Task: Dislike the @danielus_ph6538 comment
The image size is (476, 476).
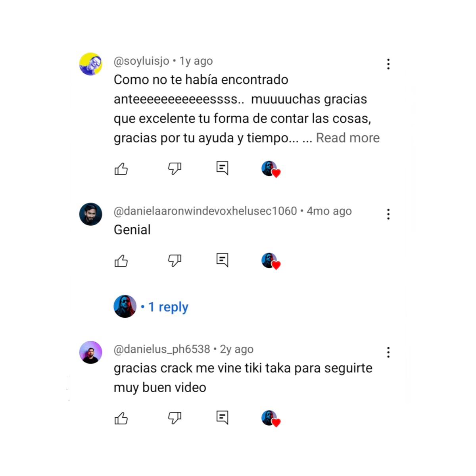Action: [x=175, y=418]
